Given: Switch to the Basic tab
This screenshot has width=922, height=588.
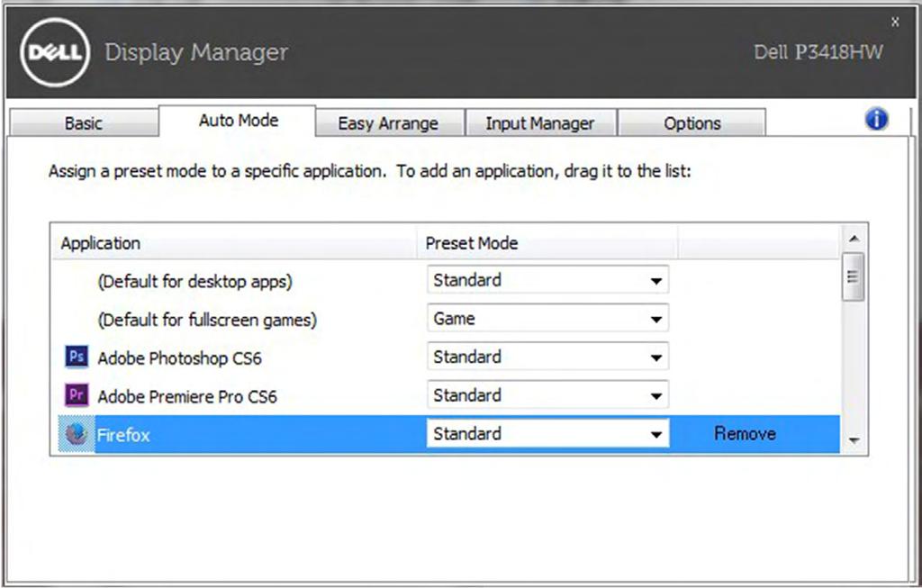Looking at the screenshot, I should (84, 123).
